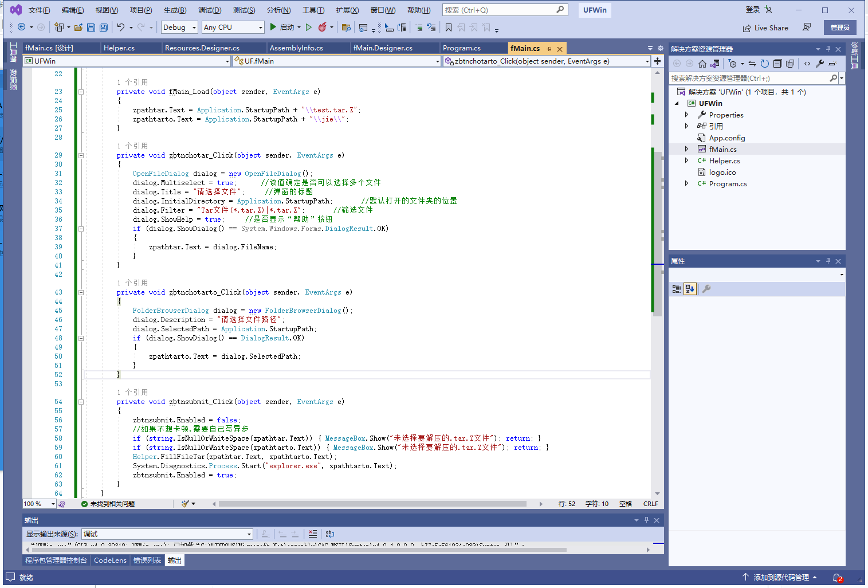Toggle Show All Files icon

click(790, 64)
